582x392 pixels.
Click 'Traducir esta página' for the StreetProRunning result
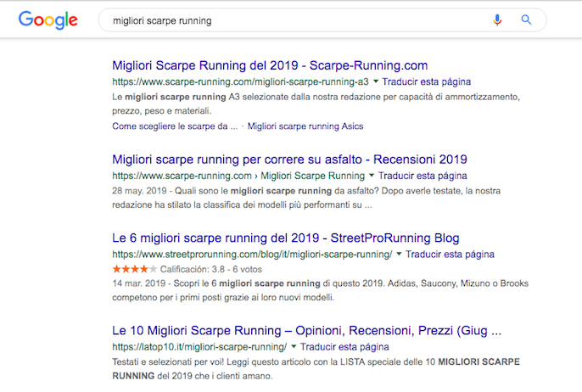click(450, 255)
